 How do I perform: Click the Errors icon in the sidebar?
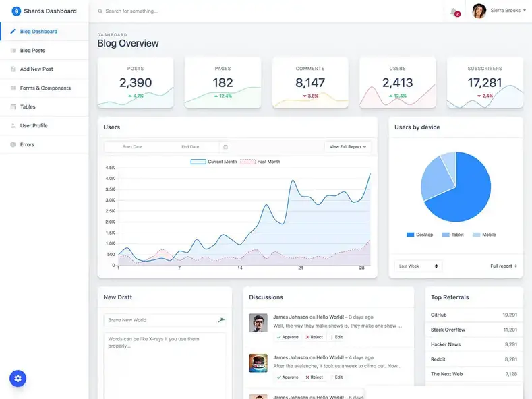13,145
